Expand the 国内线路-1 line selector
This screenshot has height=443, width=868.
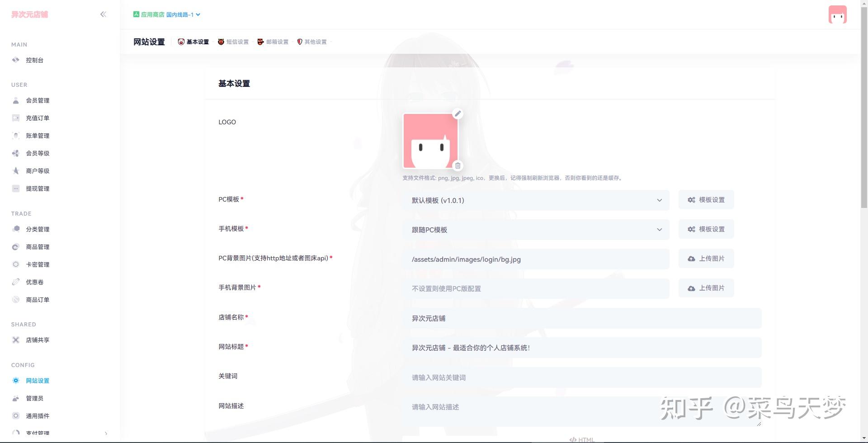click(x=183, y=14)
